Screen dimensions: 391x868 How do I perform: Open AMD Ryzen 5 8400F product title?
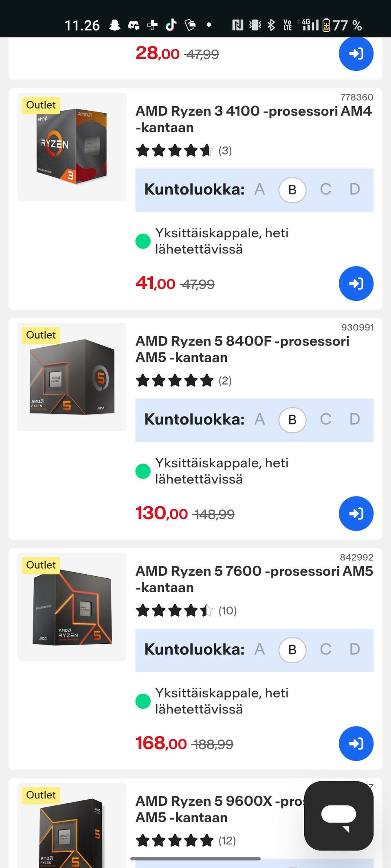(242, 349)
